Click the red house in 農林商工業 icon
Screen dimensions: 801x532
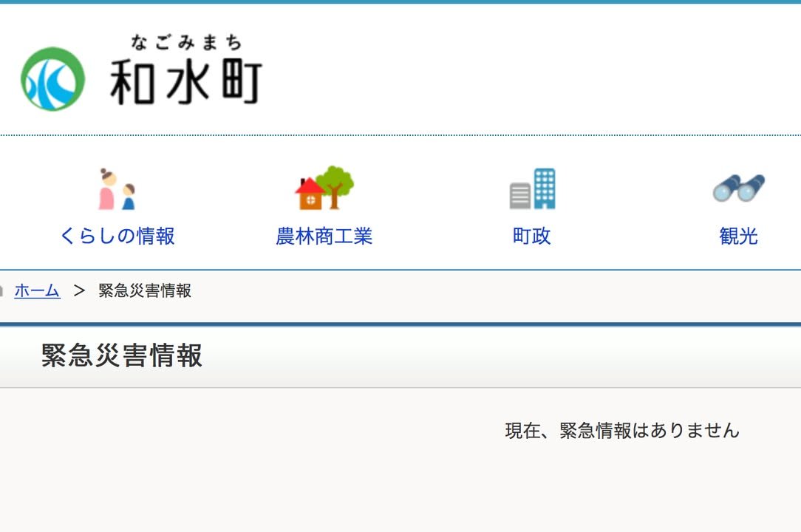pyautogui.click(x=309, y=195)
